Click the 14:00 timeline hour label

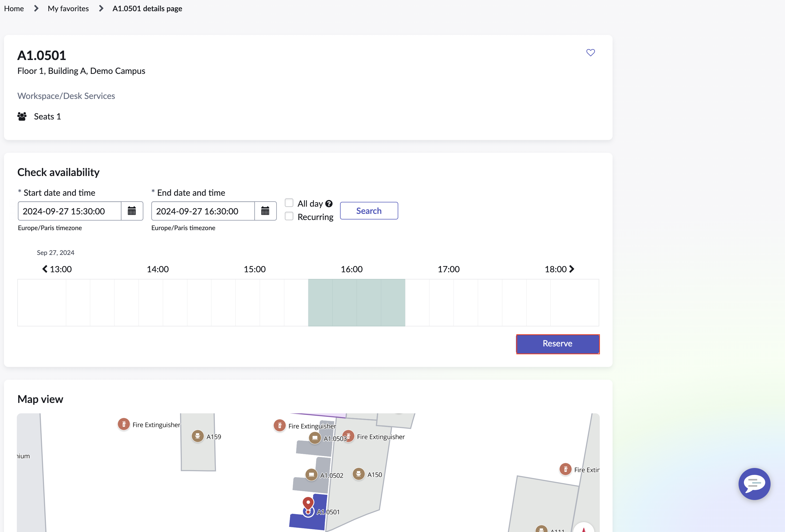[158, 269]
